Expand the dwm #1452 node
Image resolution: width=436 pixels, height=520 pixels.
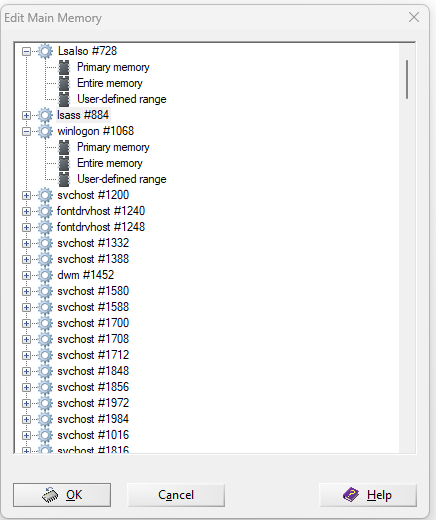click(26, 275)
